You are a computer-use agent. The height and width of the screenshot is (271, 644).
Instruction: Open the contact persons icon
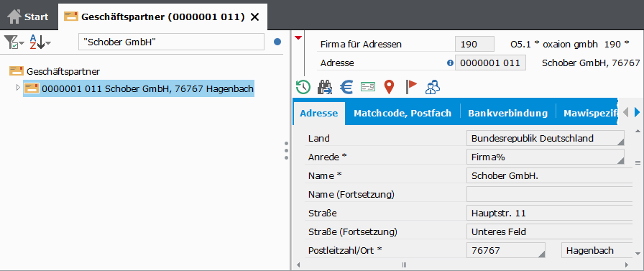pos(433,87)
